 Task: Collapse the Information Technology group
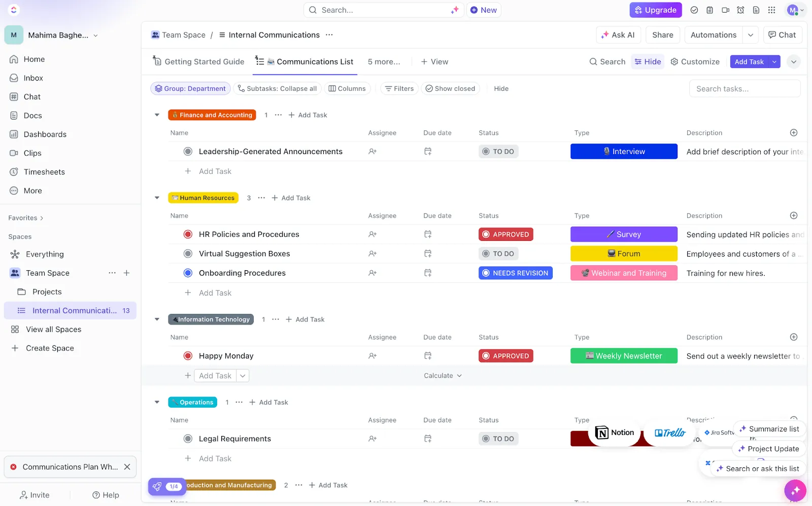157,319
